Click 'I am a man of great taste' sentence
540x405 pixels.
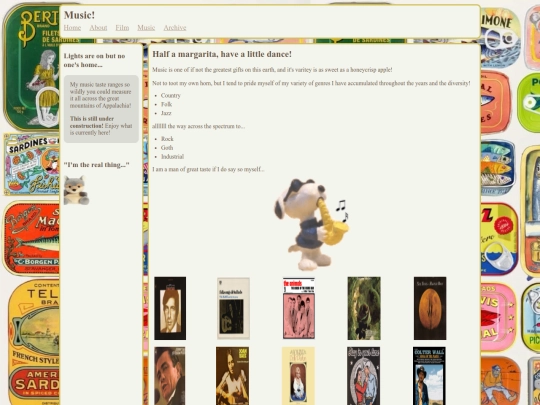(208, 169)
